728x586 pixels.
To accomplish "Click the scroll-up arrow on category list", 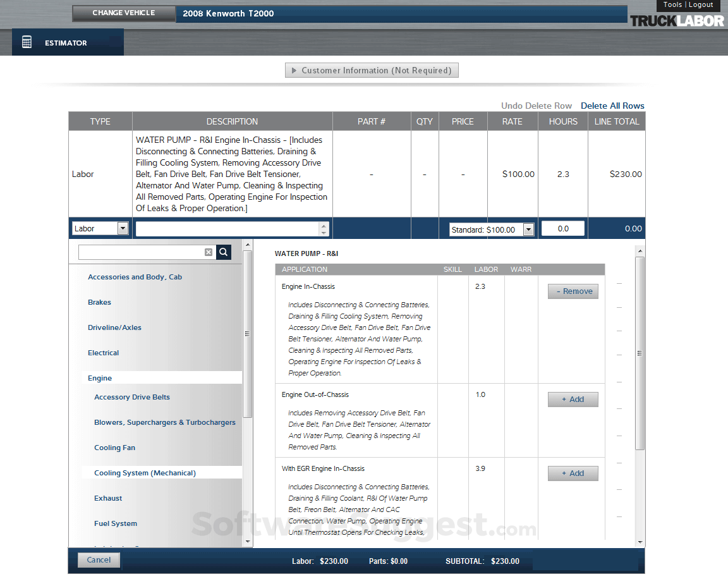I will [x=246, y=247].
